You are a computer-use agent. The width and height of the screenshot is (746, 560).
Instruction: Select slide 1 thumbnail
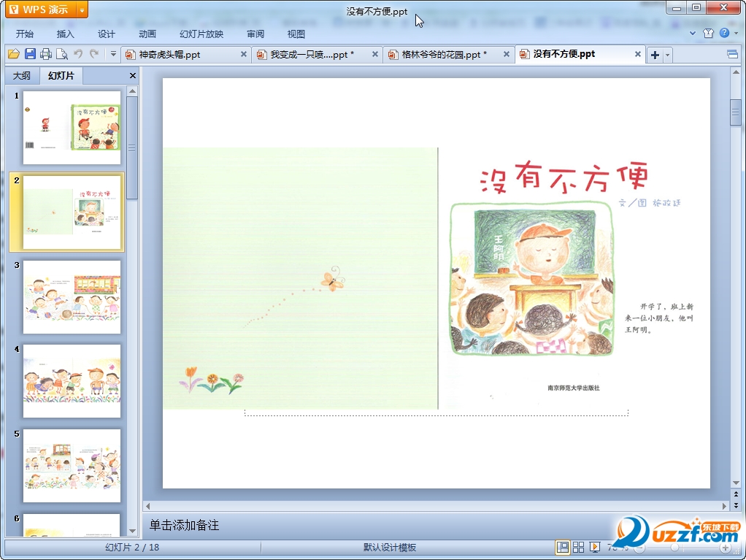[x=72, y=128]
